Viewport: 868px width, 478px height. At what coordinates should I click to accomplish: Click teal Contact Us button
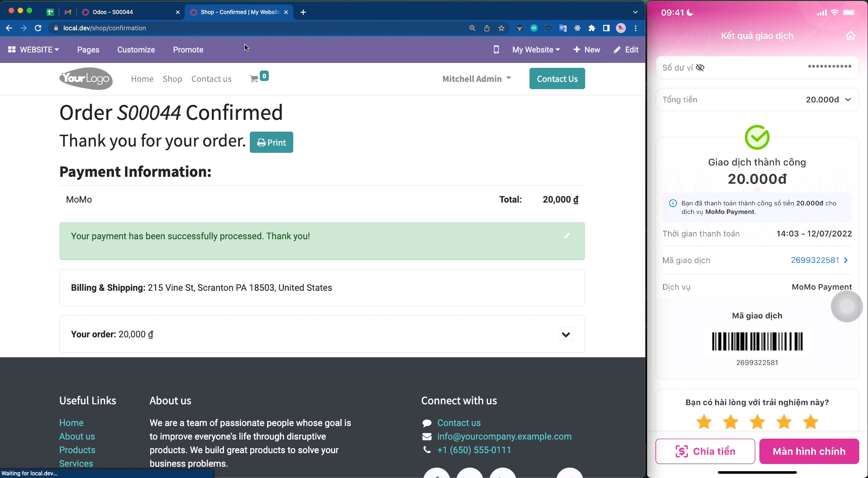(557, 79)
